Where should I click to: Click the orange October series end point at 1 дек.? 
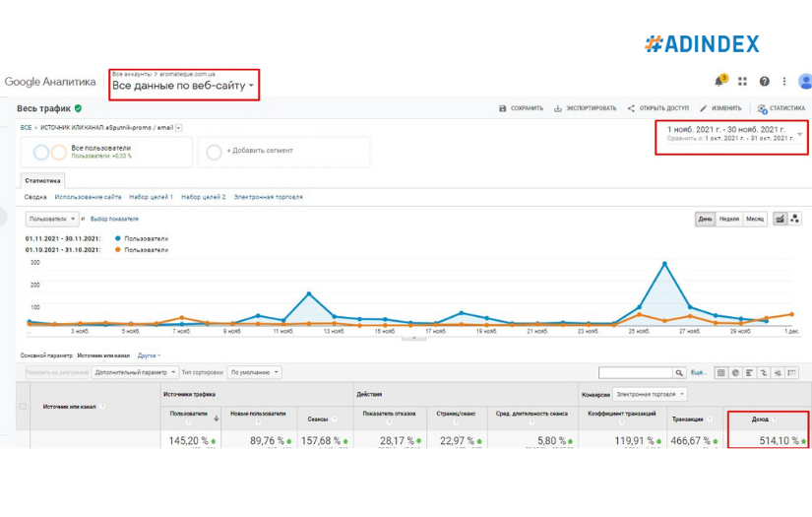(791, 314)
